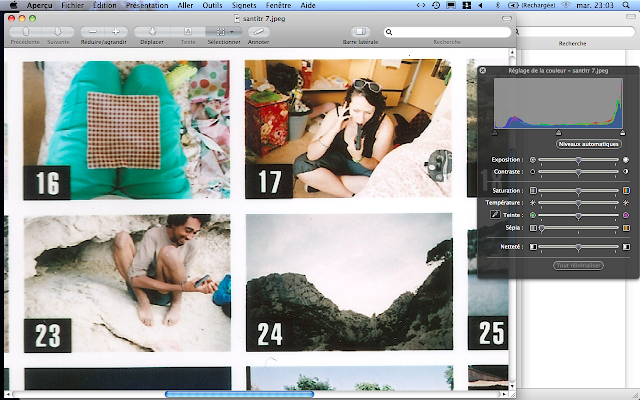Open the Apple menu
The width and height of the screenshot is (640, 400).
click(13, 5)
